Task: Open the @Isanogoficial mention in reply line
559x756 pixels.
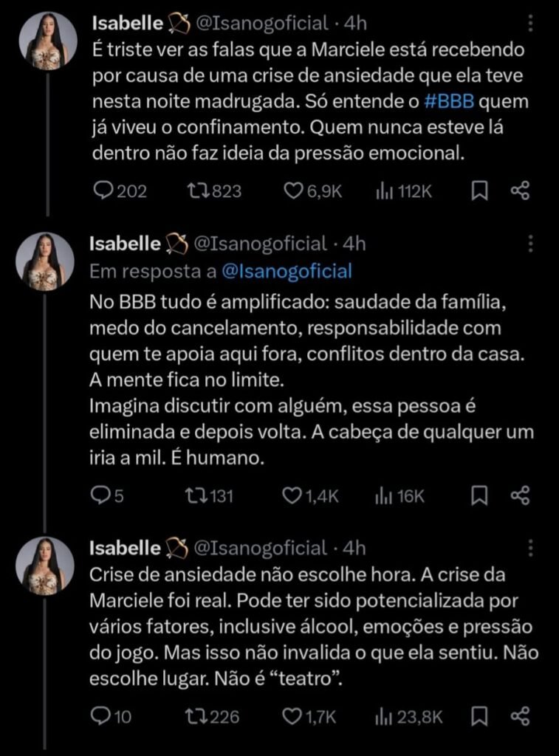Action: pyautogui.click(x=287, y=272)
